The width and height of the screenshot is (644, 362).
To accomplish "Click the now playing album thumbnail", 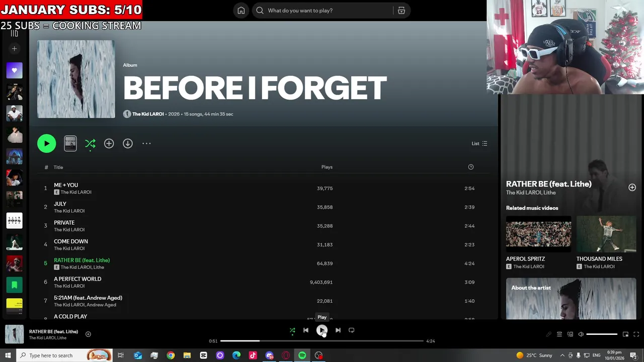I will [14, 334].
